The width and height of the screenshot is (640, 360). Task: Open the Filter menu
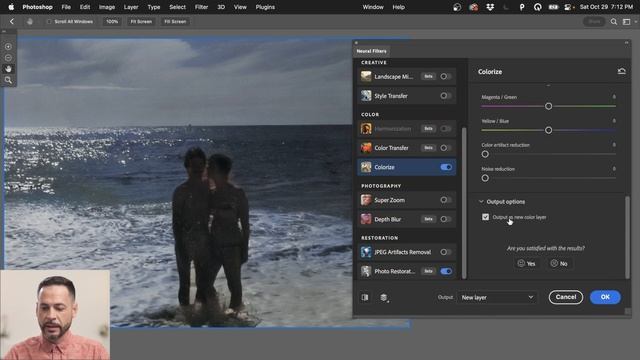201,7
